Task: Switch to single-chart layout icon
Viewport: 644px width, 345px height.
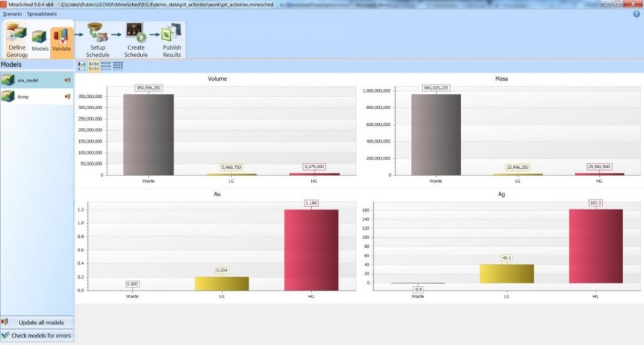Action: 82,66
